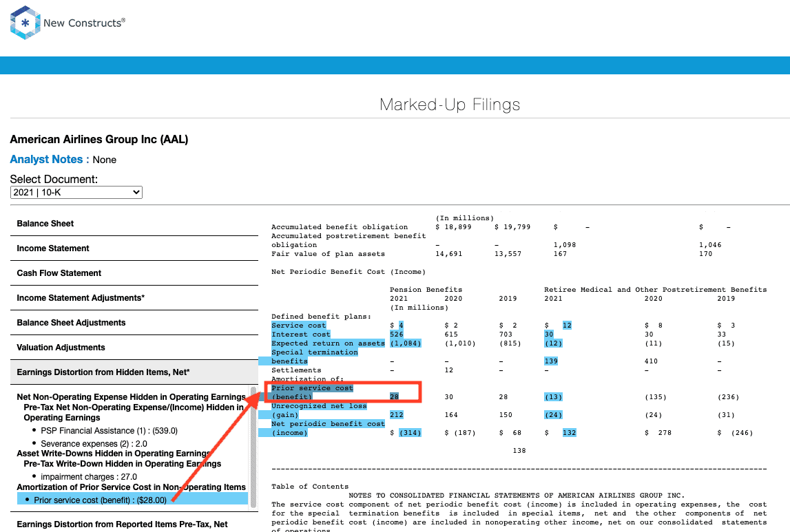Click the Net Periodic Benefit Cost (Income) heading
The image size is (790, 532).
[x=349, y=272]
